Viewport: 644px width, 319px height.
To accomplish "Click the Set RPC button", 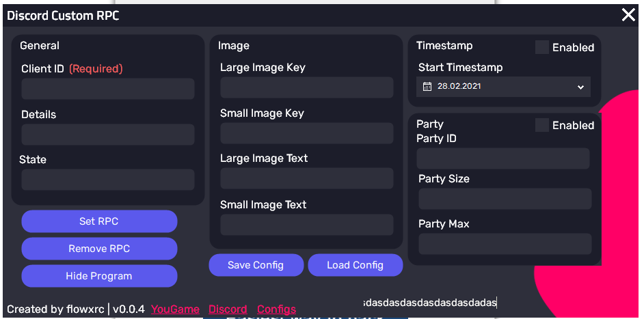I will click(99, 221).
